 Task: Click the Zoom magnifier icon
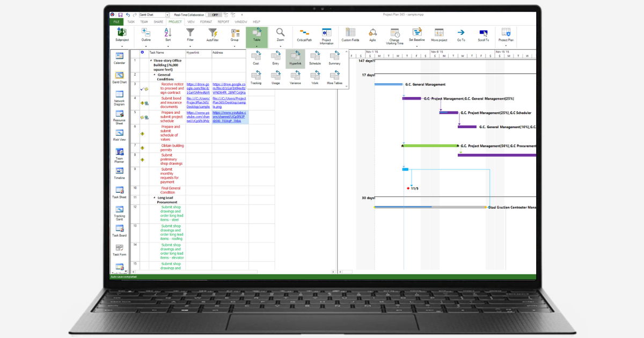(x=280, y=32)
